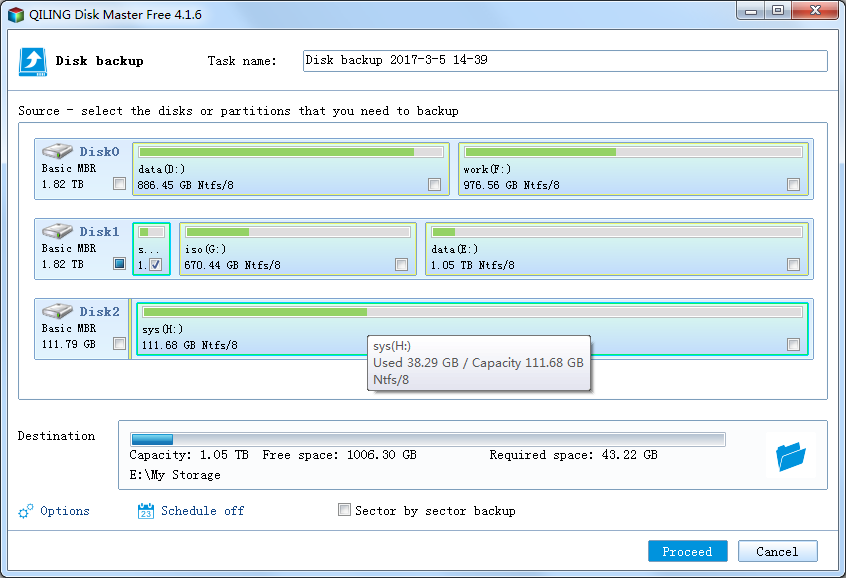Check the work(F:) partition checkbox
Image resolution: width=846 pixels, height=578 pixels.
(793, 185)
